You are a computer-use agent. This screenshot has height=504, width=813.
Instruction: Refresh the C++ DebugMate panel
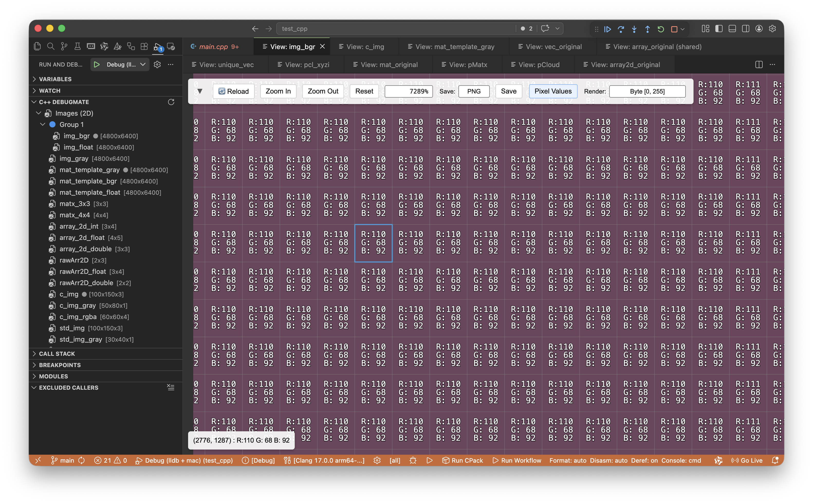coord(171,102)
